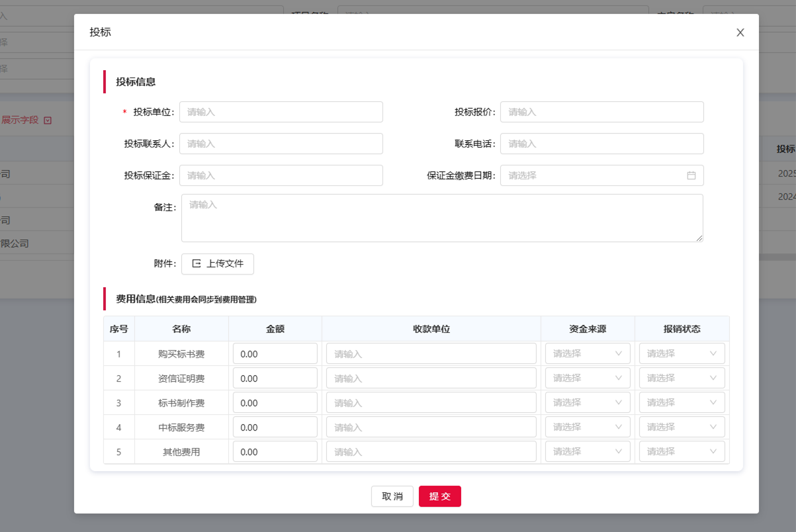Click the 金额 field for 标书制作费
The width and height of the screenshot is (796, 532).
click(x=274, y=402)
